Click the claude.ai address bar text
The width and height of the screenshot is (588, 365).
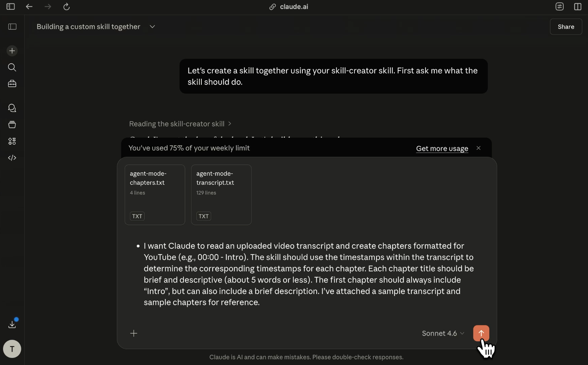pyautogui.click(x=294, y=7)
